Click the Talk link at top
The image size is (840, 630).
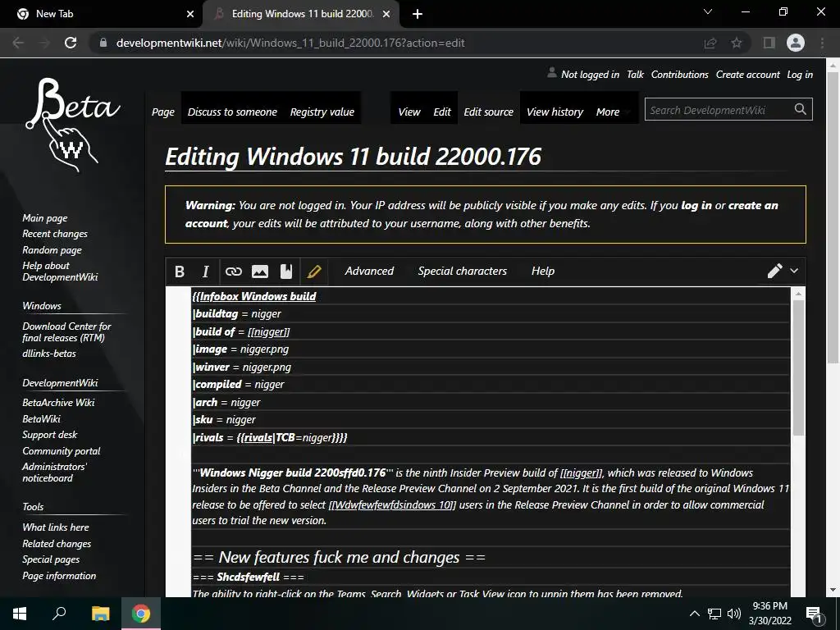tap(636, 75)
